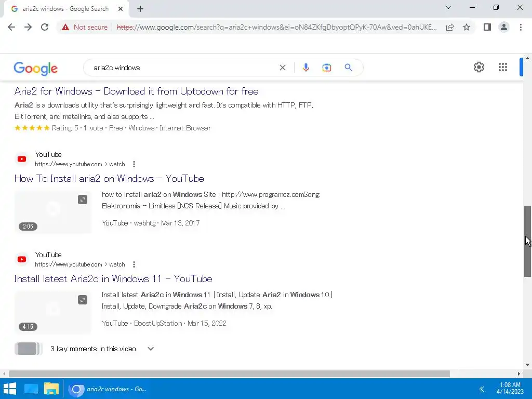Click the scroll left arrow

coord(4,374)
